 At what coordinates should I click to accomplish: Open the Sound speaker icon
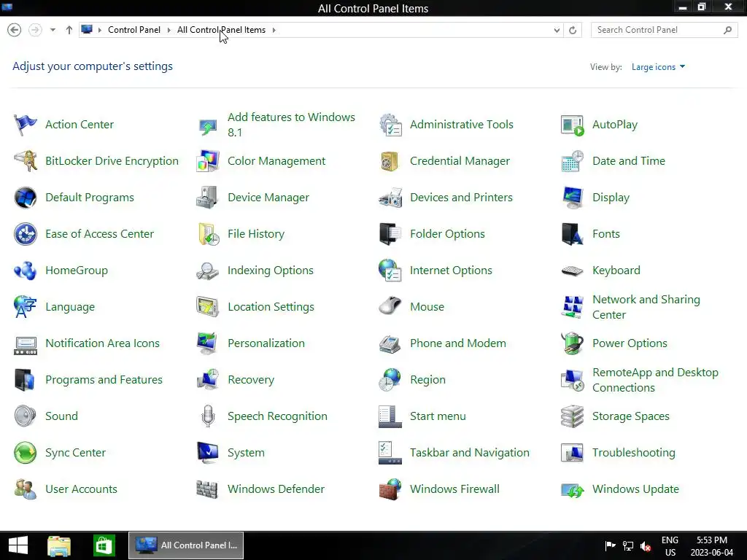pyautogui.click(x=26, y=416)
